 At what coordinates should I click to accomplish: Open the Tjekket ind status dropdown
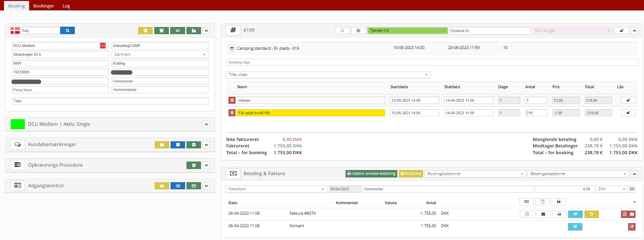(407, 30)
